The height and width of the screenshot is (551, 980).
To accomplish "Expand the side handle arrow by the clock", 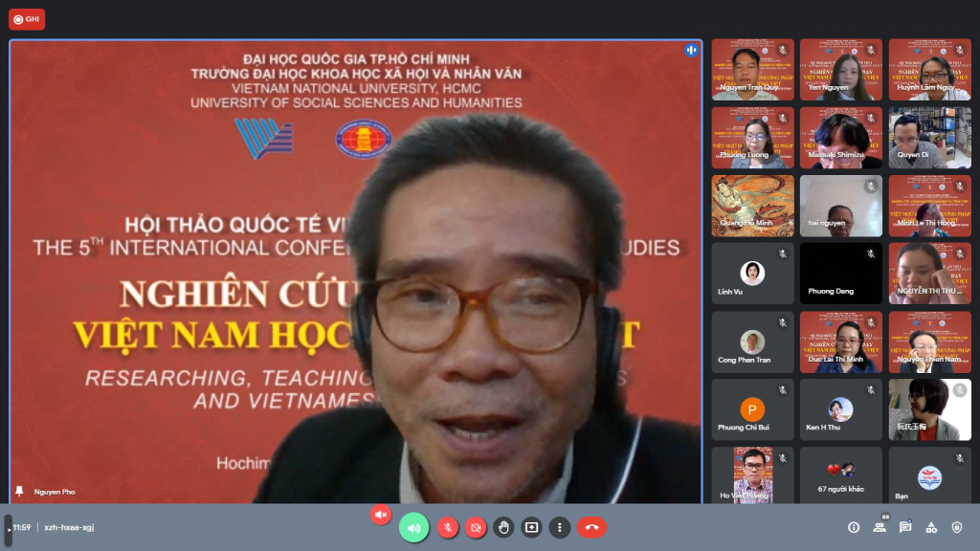I will coord(8,528).
